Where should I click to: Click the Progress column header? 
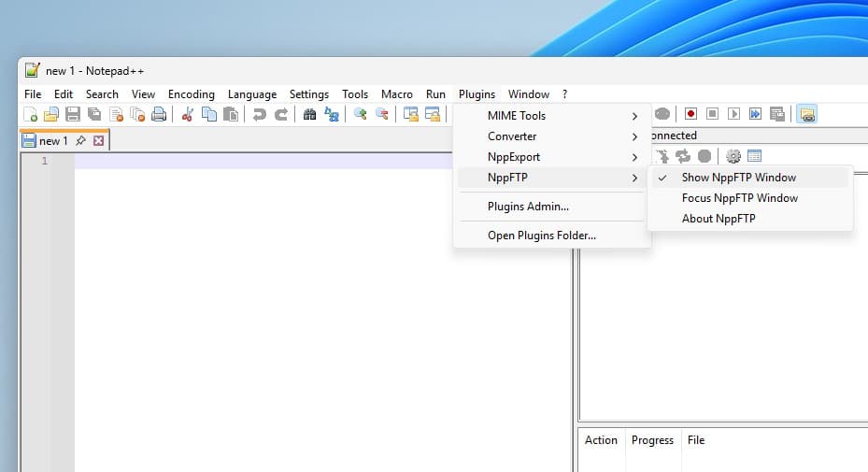pyautogui.click(x=653, y=440)
